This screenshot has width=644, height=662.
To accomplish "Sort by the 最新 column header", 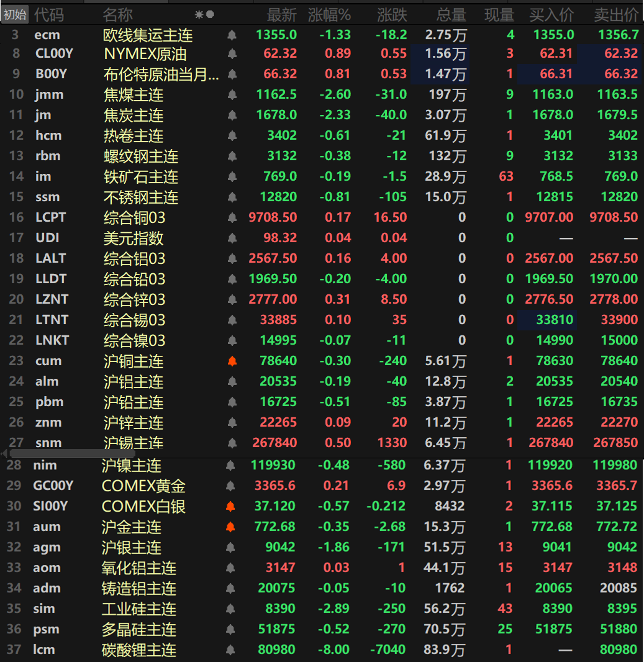I will pyautogui.click(x=281, y=14).
